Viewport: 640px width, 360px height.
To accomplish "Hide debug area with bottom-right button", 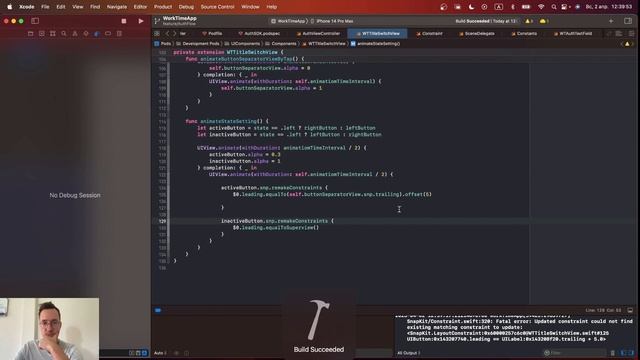I will 630,310.
